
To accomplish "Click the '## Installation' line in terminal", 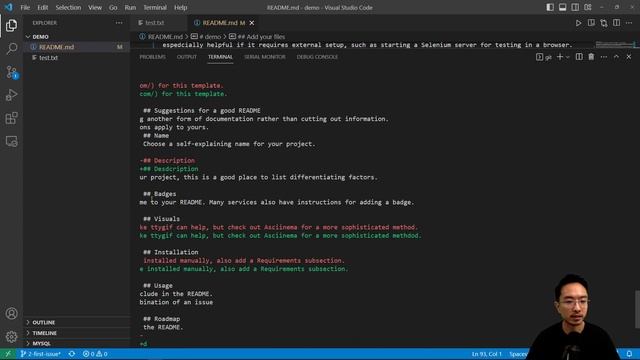I will 171,252.
